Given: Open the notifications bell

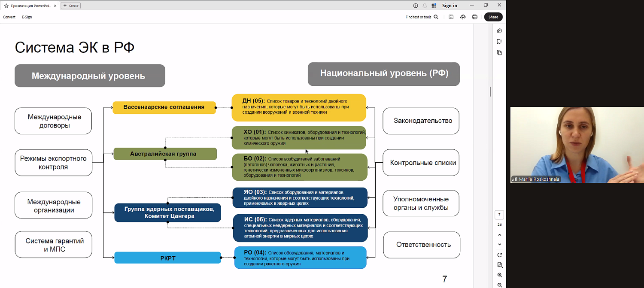Looking at the screenshot, I should coord(425,5).
